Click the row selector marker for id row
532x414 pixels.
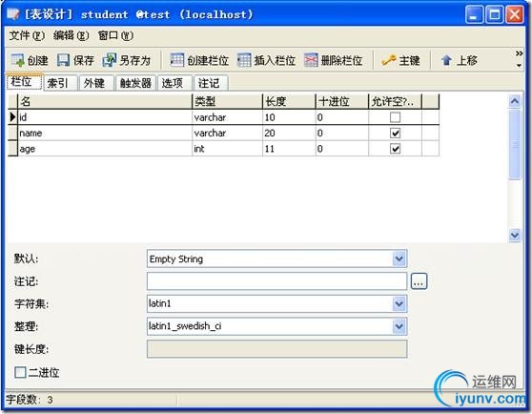pos(12,117)
